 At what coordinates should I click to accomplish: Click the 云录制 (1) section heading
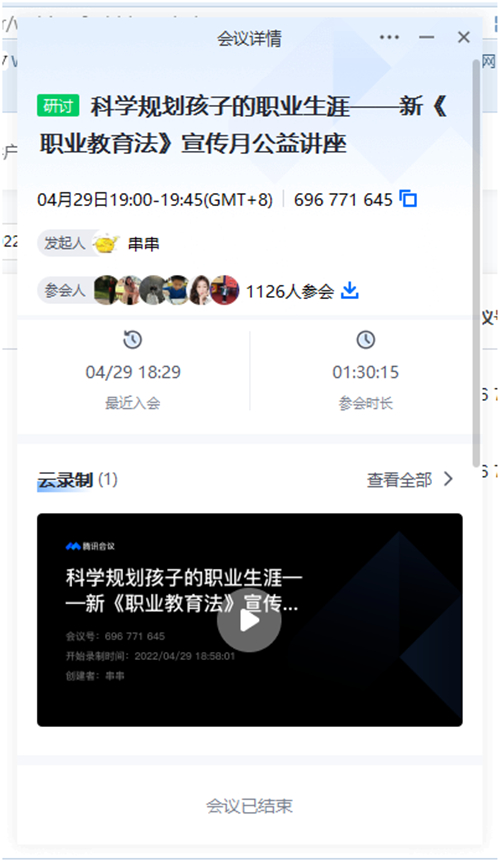[x=77, y=480]
